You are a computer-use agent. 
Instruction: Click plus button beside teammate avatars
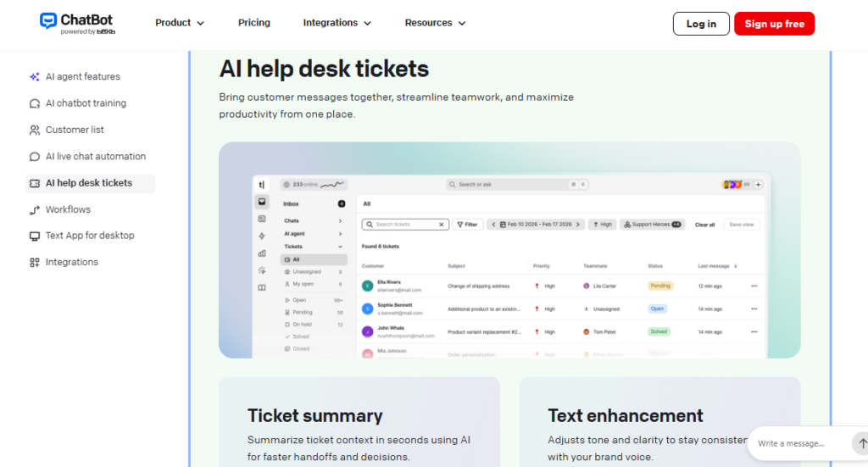[x=759, y=185]
